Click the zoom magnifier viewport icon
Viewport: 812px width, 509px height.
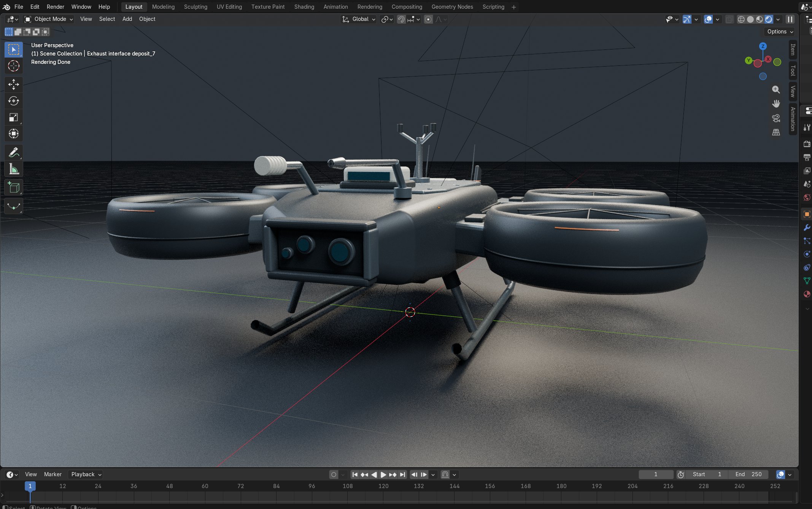776,90
